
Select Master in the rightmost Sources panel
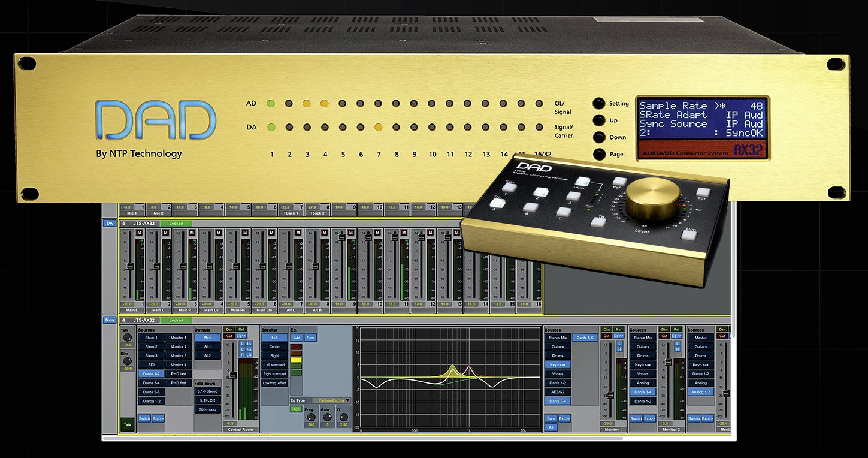(x=700, y=338)
